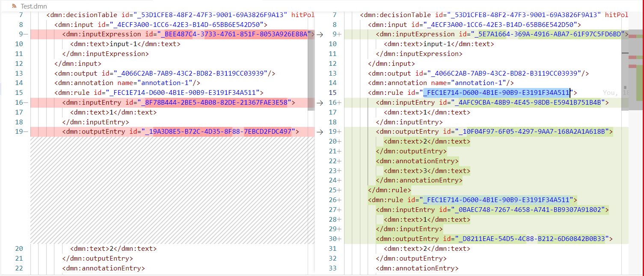The image size is (644, 276).
Task: Click the added </dmn:outputEntry> tag on line 21+
Action: point(411,151)
